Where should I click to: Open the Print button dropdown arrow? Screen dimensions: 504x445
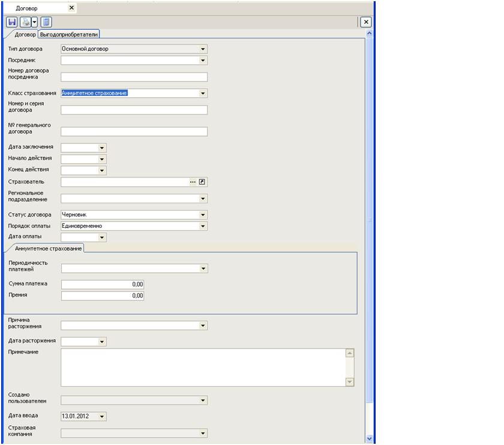(x=34, y=22)
